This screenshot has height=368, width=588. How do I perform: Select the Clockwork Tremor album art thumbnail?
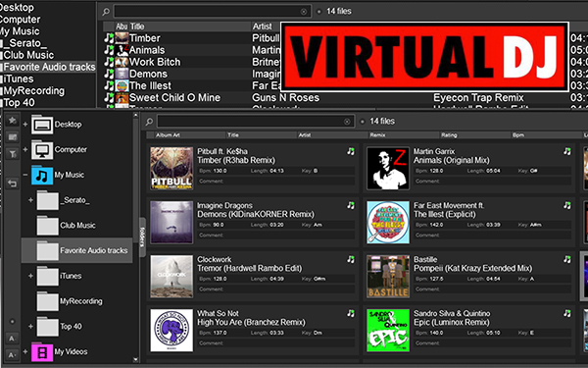(171, 277)
